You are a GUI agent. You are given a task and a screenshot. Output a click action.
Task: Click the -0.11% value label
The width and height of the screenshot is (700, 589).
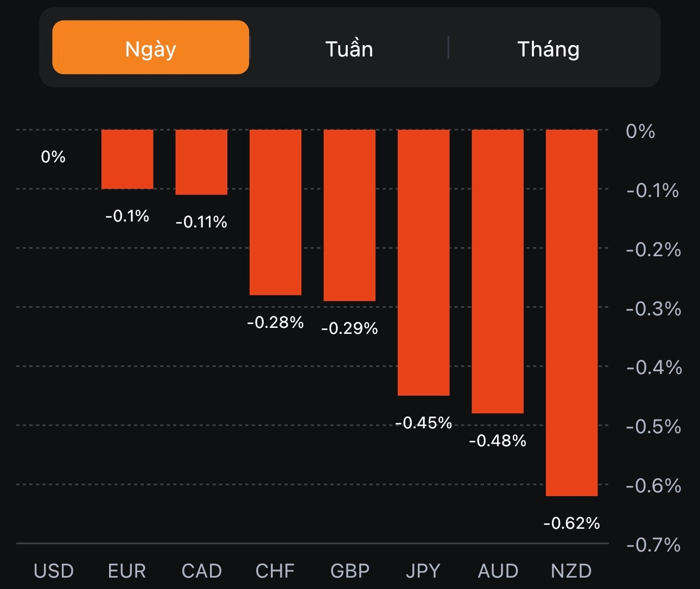click(x=201, y=222)
